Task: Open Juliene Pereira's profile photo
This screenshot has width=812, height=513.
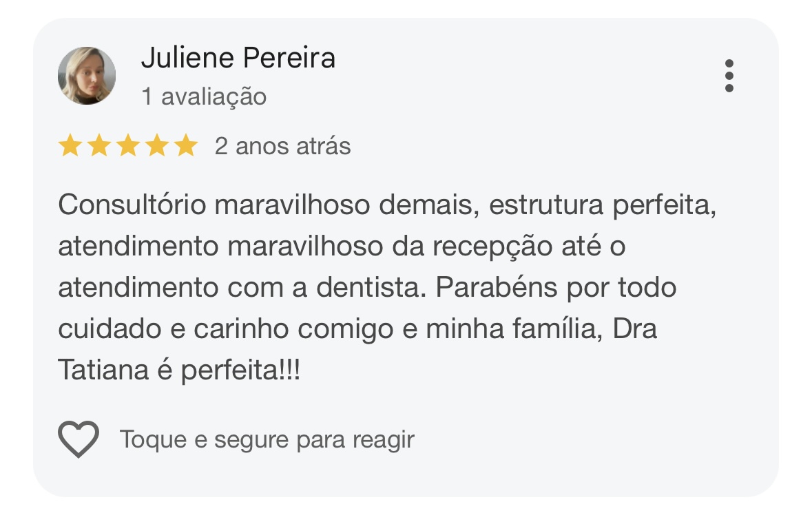Action: [87, 76]
